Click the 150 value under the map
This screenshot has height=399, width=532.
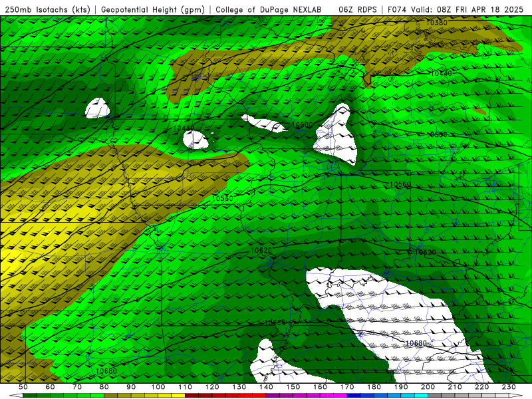(x=293, y=387)
